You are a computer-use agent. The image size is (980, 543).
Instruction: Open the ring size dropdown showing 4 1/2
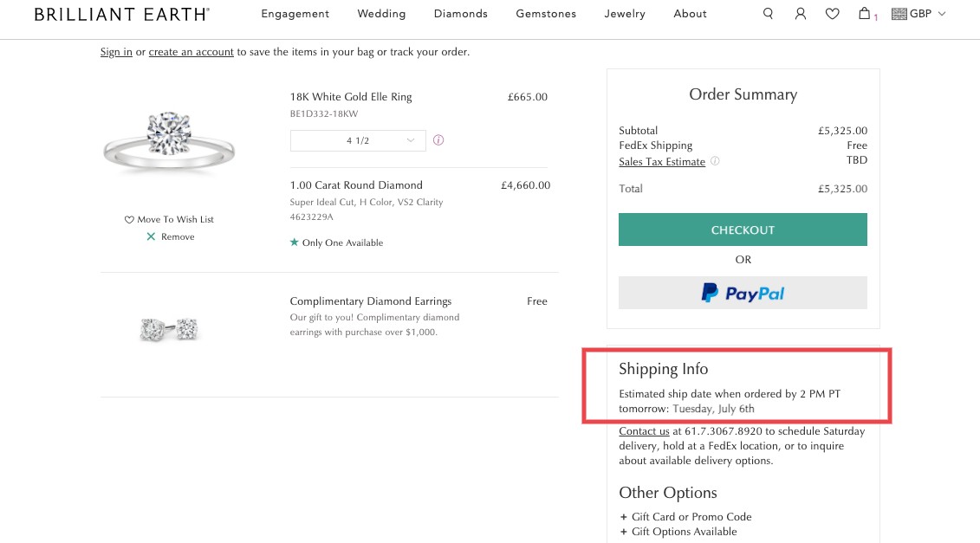[x=358, y=139]
